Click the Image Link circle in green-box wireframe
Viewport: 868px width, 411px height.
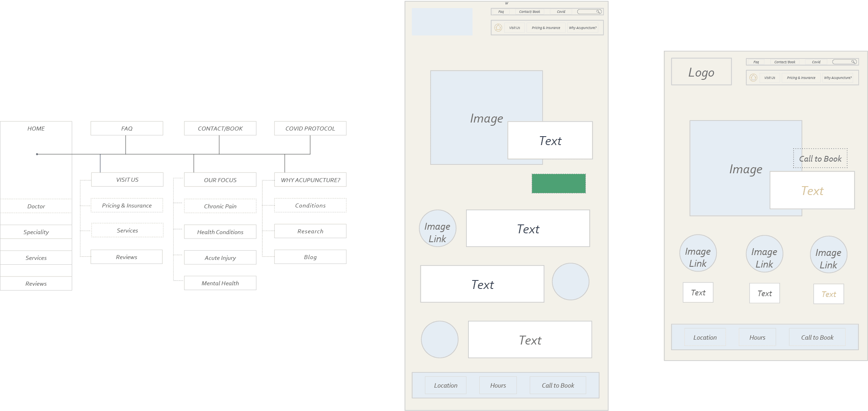tap(437, 228)
